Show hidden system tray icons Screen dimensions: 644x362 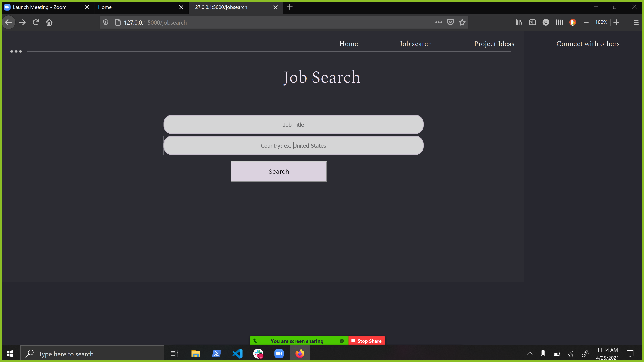(529, 353)
